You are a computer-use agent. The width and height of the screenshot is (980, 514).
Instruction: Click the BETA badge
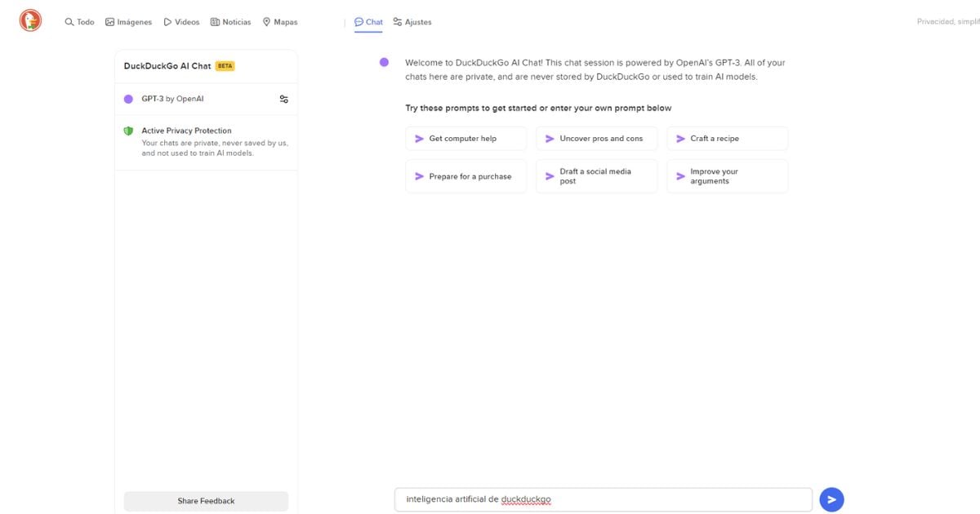(x=225, y=66)
